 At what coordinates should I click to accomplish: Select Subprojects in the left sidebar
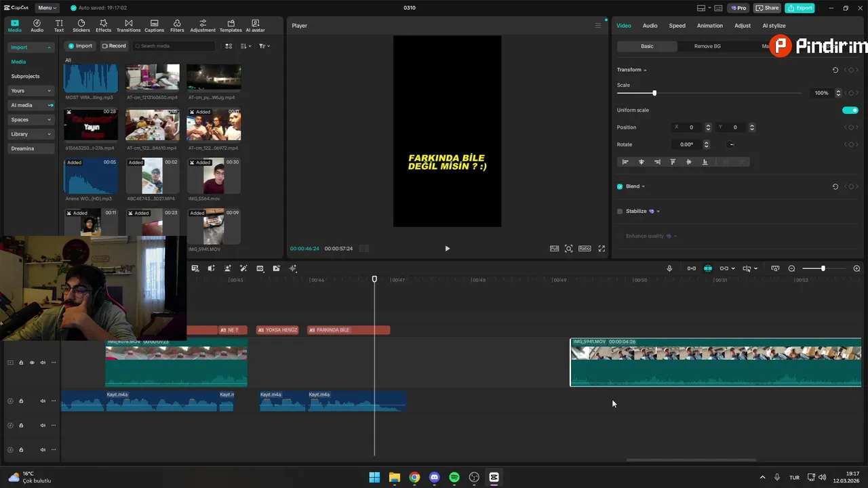25,77
